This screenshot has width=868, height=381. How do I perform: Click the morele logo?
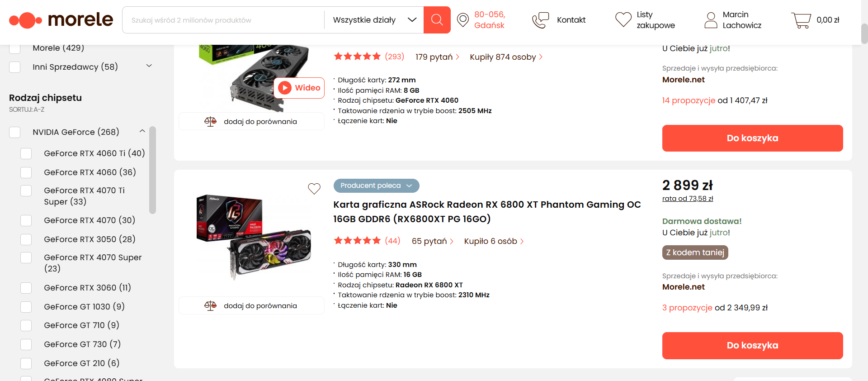[x=61, y=20]
